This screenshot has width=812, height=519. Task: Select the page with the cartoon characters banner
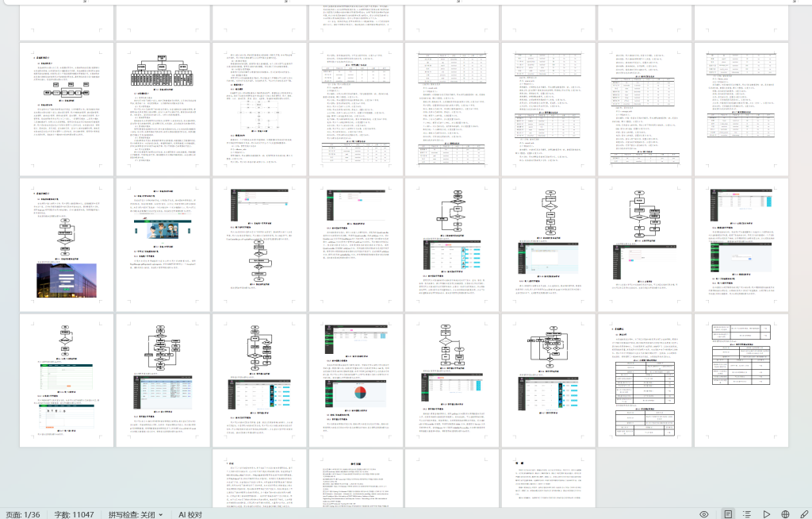click(x=163, y=244)
